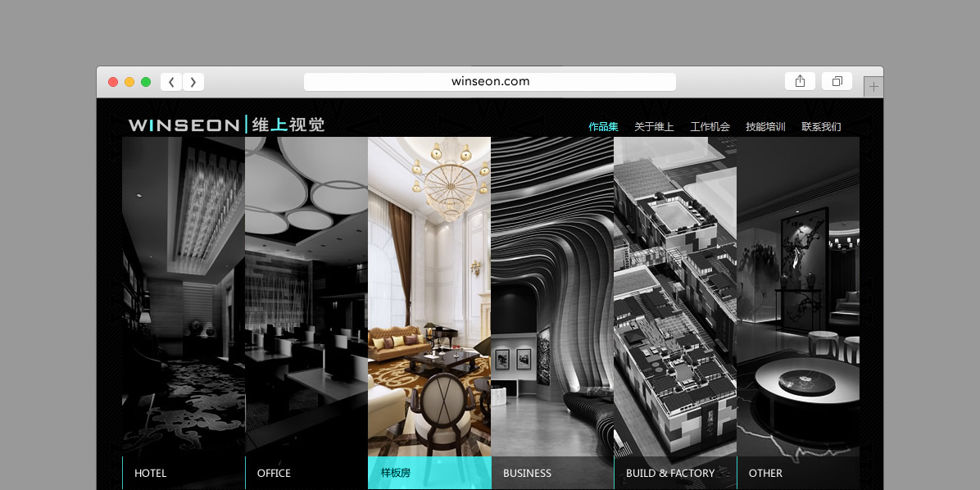The image size is (980, 490).
Task: Add a new tab with plus button
Action: 873,86
